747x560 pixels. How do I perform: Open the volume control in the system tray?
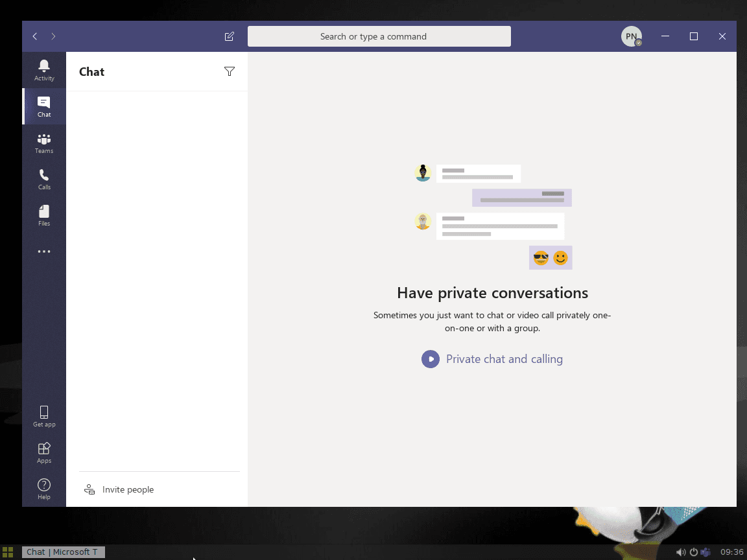click(682, 552)
